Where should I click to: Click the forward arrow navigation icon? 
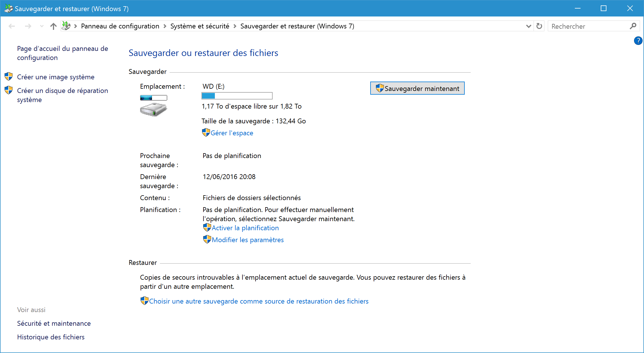pyautogui.click(x=28, y=26)
